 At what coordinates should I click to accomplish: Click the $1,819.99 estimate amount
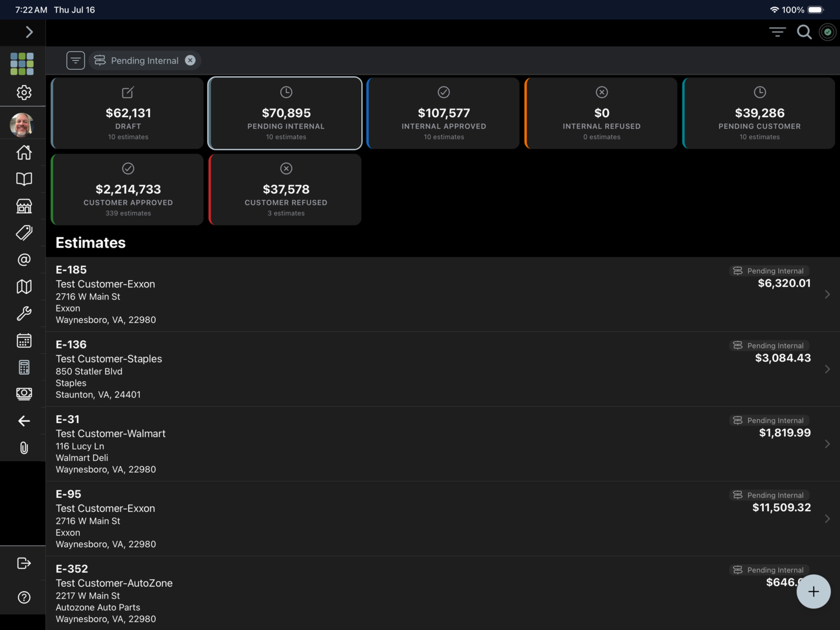785,433
